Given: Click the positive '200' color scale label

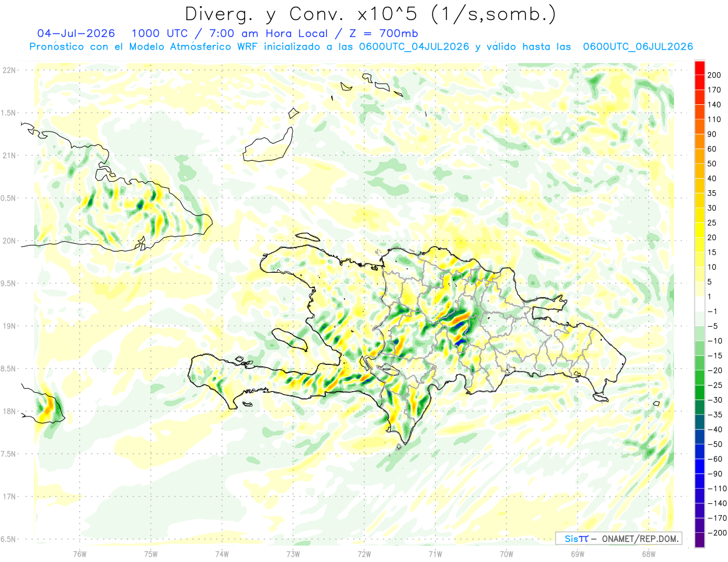Looking at the screenshot, I should 715,75.
